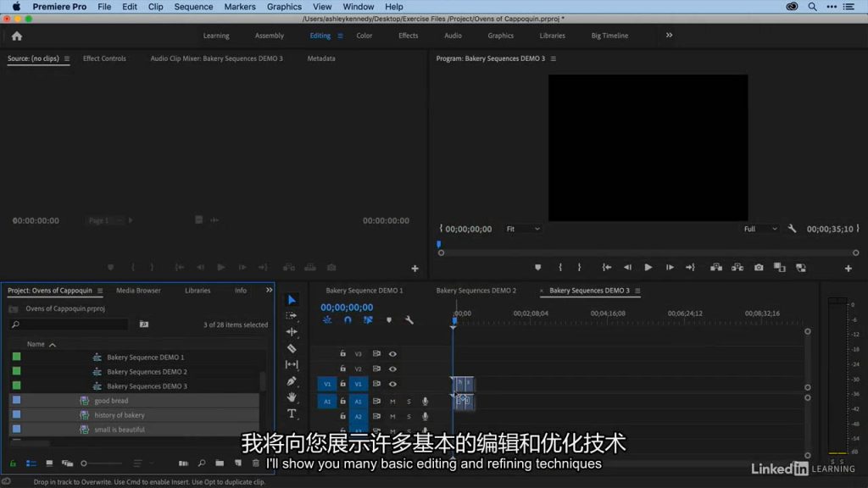Image resolution: width=868 pixels, height=488 pixels.
Task: Open the Fit zoom level dropdown
Action: [x=522, y=229]
